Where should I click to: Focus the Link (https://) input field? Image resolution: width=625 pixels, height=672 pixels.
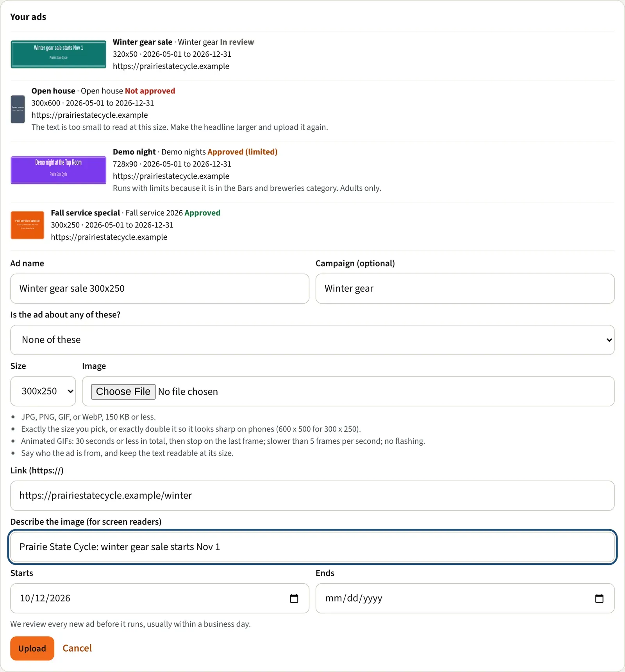click(312, 496)
